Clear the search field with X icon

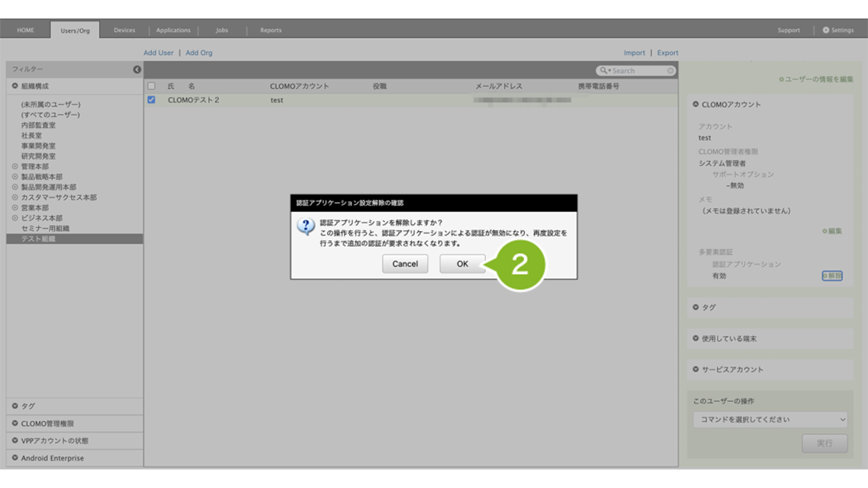(670, 71)
